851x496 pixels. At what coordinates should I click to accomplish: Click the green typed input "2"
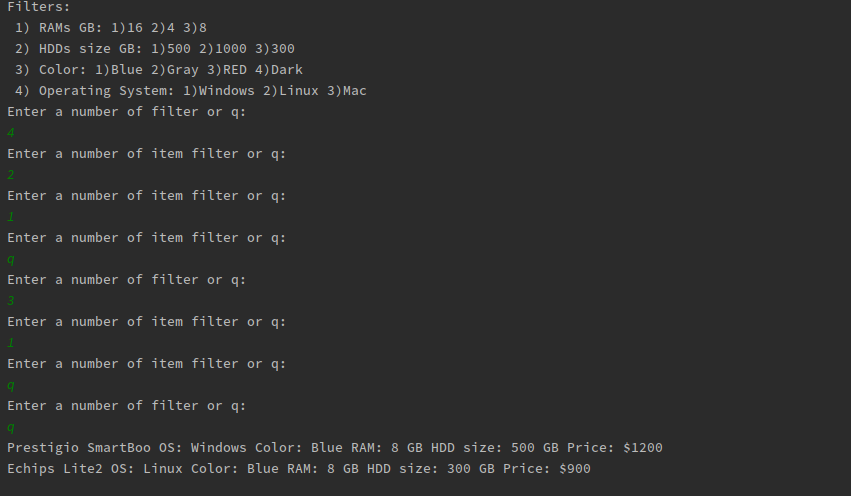click(11, 175)
